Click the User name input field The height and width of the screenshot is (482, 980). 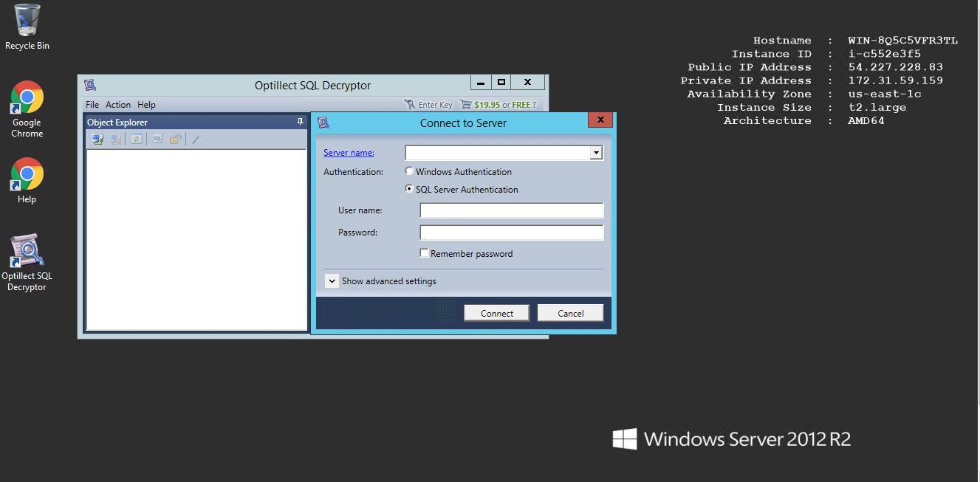511,210
